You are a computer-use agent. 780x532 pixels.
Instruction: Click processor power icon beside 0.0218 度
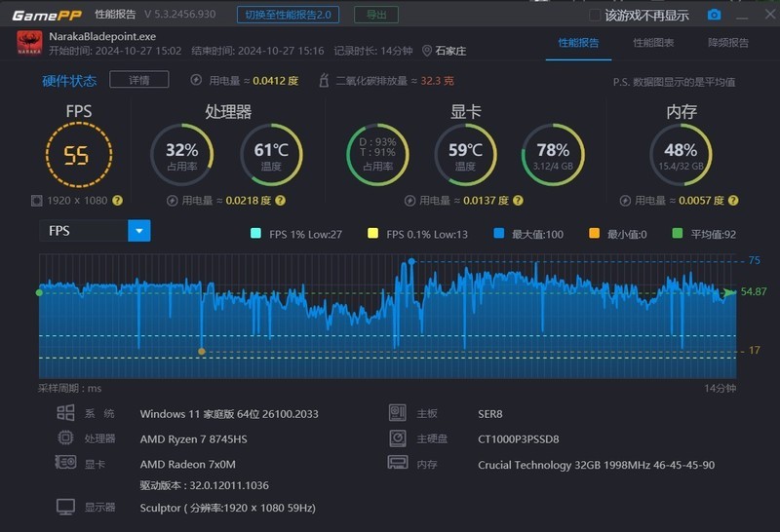[x=172, y=201]
